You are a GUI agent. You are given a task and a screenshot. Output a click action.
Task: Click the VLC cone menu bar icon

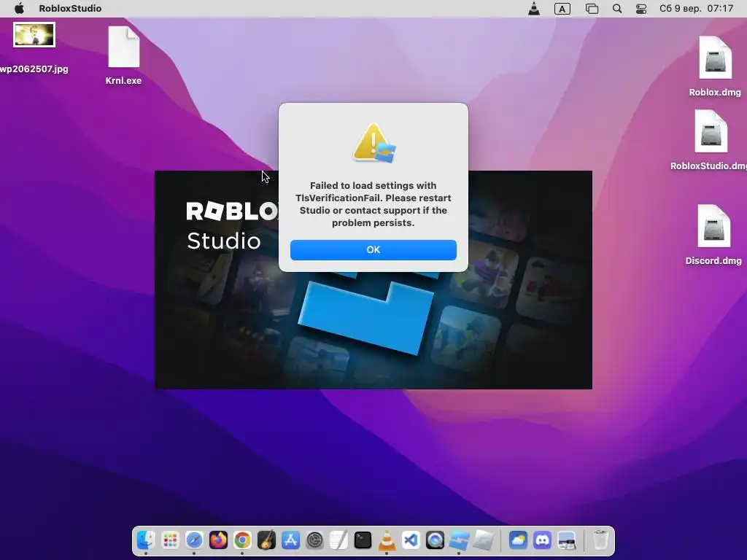click(x=534, y=8)
